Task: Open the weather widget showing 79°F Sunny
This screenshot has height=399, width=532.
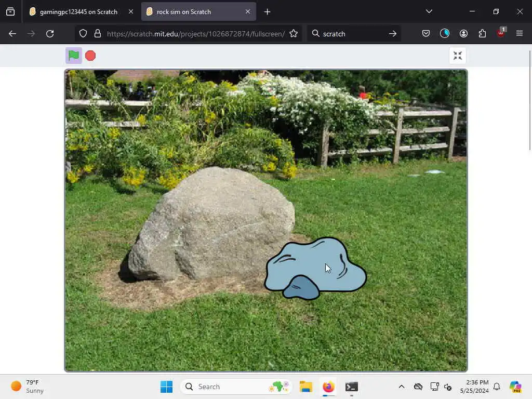Action: click(x=28, y=387)
